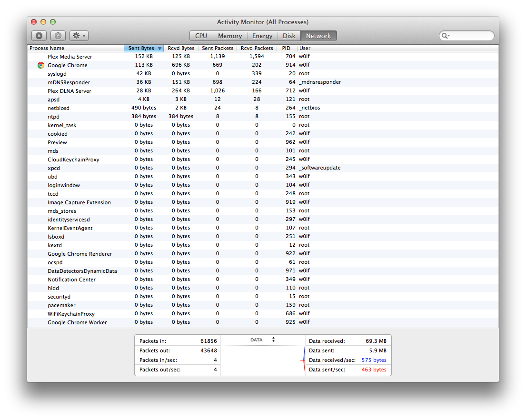Viewport: 526px width, 420px height.
Task: Minimize the Activity Monitor window
Action: [x=43, y=22]
